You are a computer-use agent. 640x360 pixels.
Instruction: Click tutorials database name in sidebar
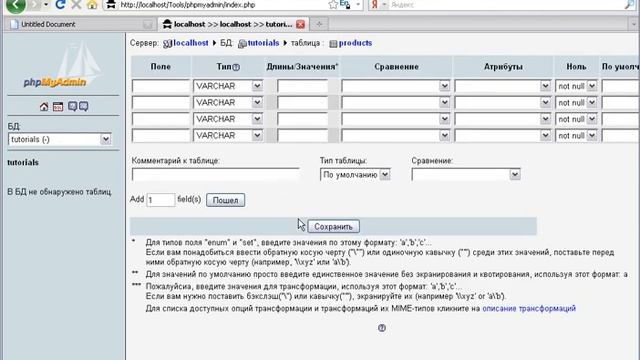click(x=23, y=162)
